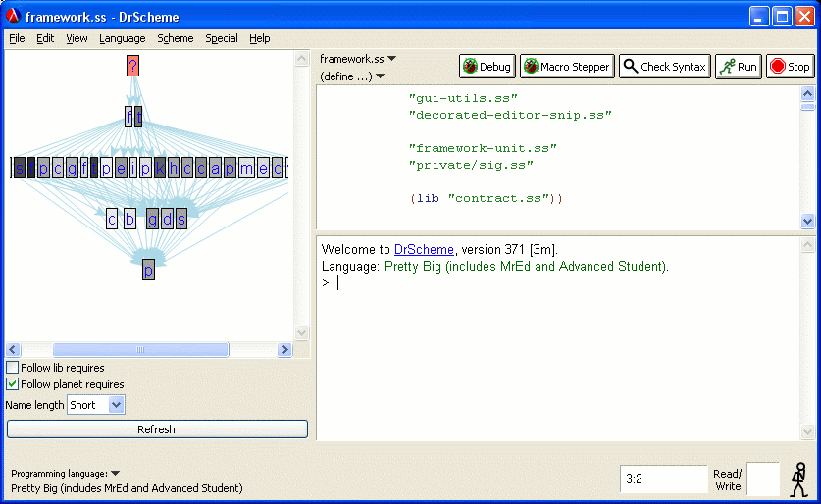
Task: Click definitions pane scroll up arrow
Action: click(x=807, y=94)
